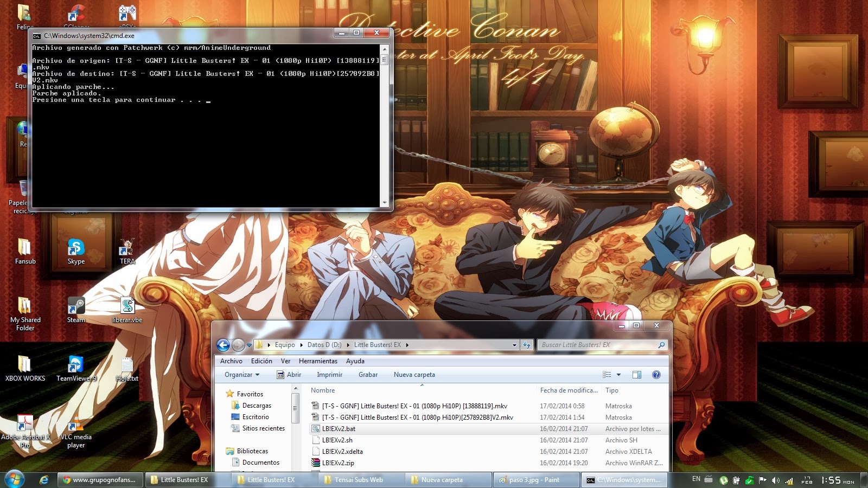Open the Fansub folder on the desktop

tap(25, 252)
